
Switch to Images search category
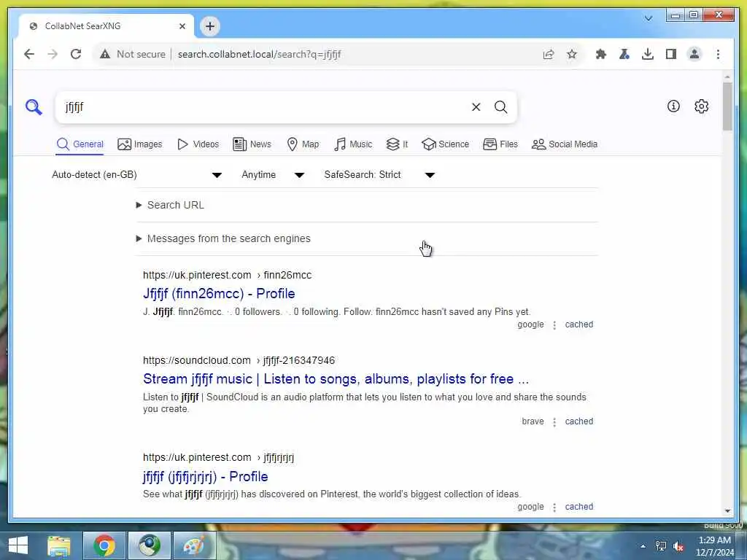click(139, 144)
